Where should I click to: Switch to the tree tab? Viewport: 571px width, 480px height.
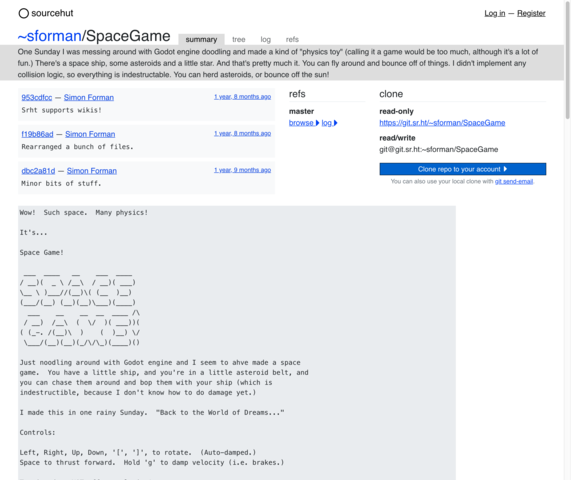click(x=239, y=39)
